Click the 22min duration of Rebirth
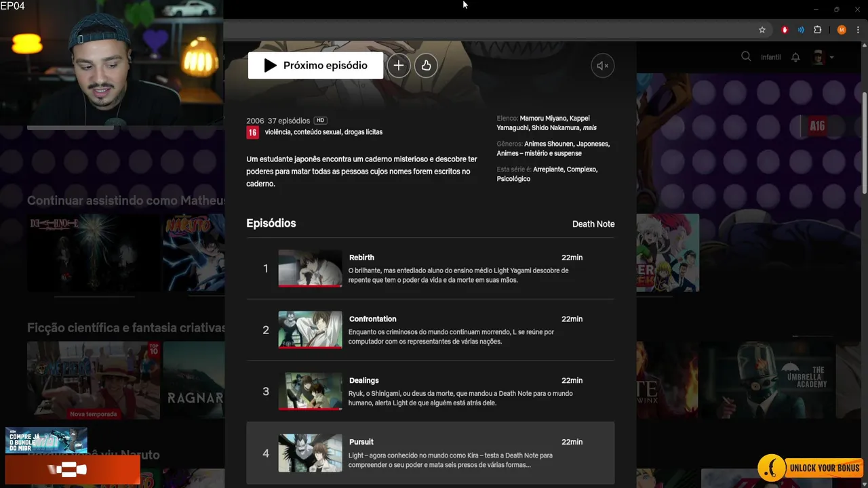868x488 pixels. point(572,258)
